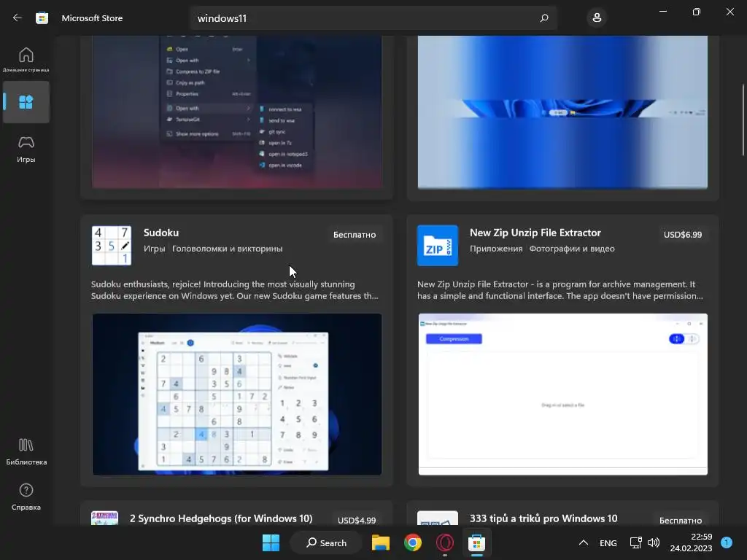The image size is (747, 560).
Task: Click Search box on the taskbar
Action: coord(326,542)
